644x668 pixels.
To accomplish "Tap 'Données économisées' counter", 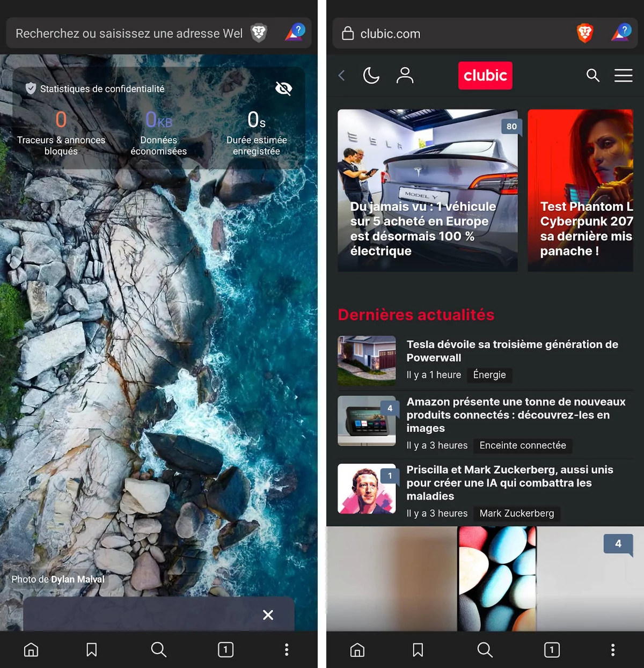I will click(x=159, y=133).
